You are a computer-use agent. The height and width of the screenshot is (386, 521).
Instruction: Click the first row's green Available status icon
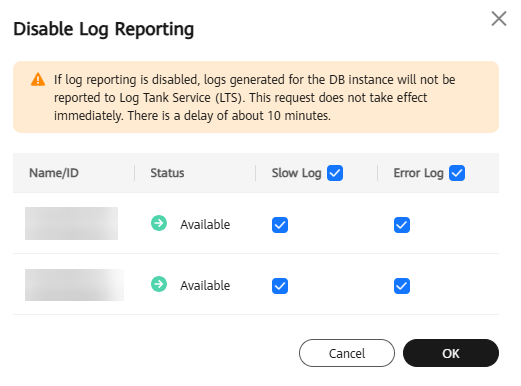(x=159, y=223)
